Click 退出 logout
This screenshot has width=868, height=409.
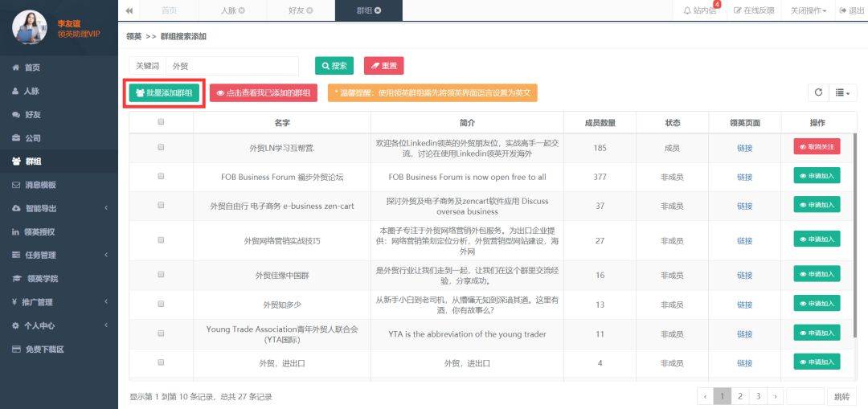[852, 10]
